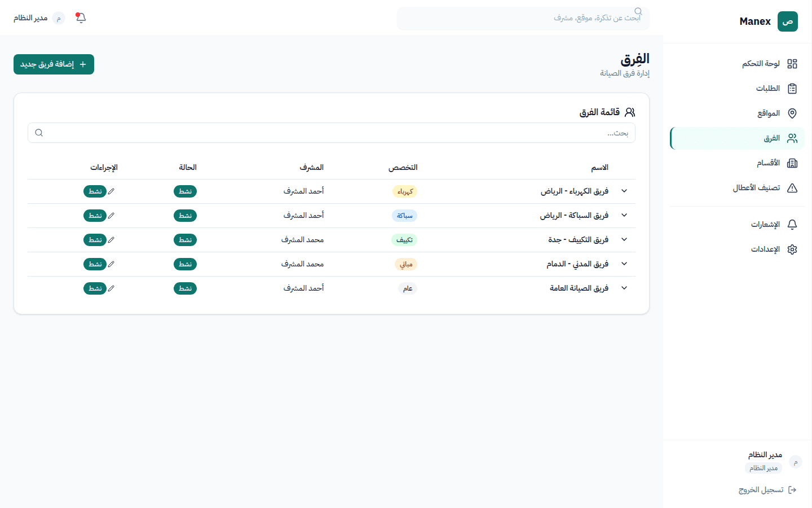812x508 pixels.
Task: Toggle نشط in الإجراءات for فريق الصيانة العامة
Action: tap(95, 288)
